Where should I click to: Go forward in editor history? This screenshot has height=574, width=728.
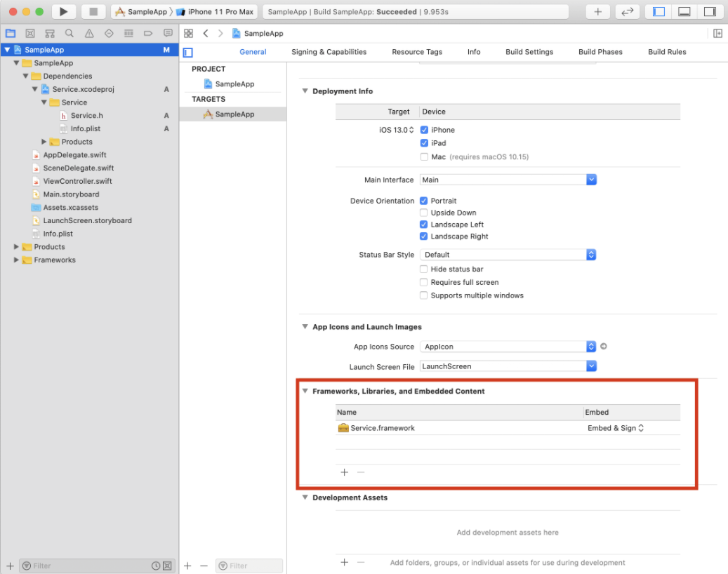[x=220, y=34]
